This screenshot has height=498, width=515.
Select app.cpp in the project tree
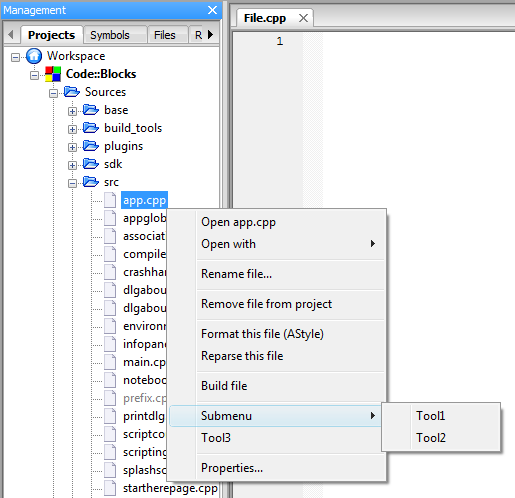point(144,200)
